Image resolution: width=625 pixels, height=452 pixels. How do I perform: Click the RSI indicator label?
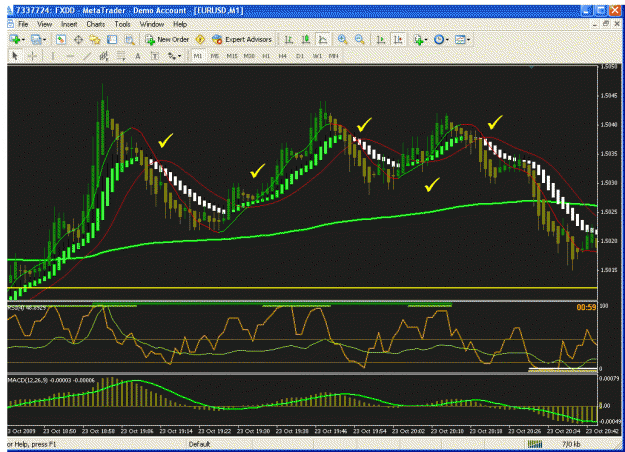[x=26, y=308]
